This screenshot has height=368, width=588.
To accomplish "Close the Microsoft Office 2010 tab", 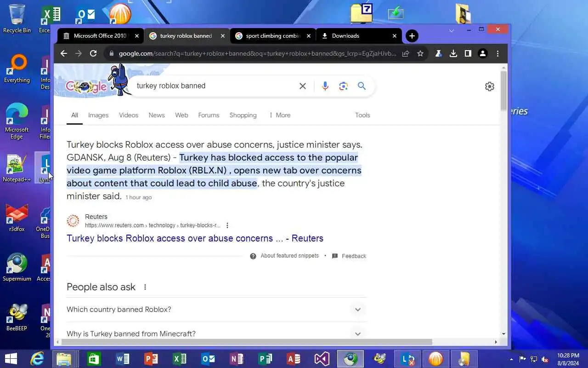I will pos(137,36).
